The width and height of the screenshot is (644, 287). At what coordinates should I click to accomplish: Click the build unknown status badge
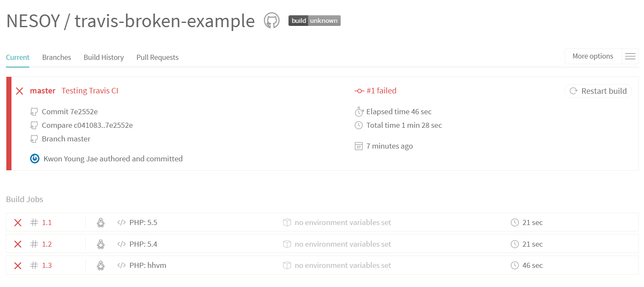click(314, 20)
